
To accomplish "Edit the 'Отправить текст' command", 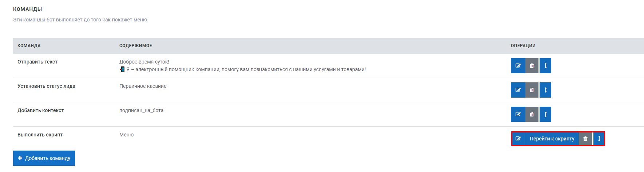I will point(518,66).
